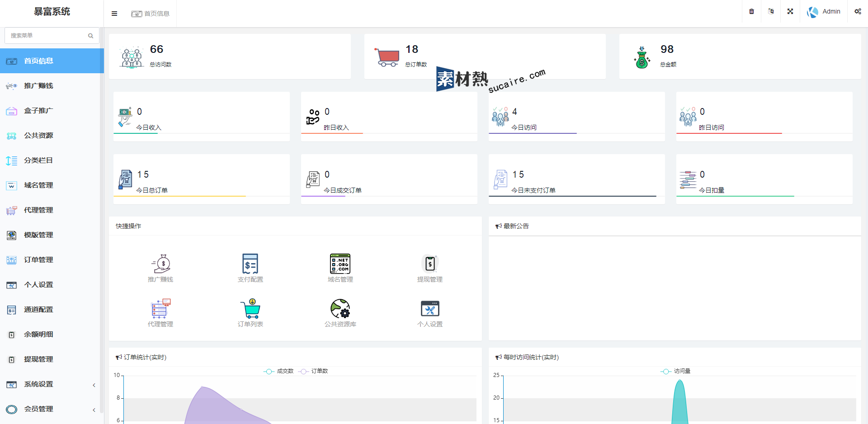
Task: Click the 今日收入 card icon
Action: click(x=125, y=117)
